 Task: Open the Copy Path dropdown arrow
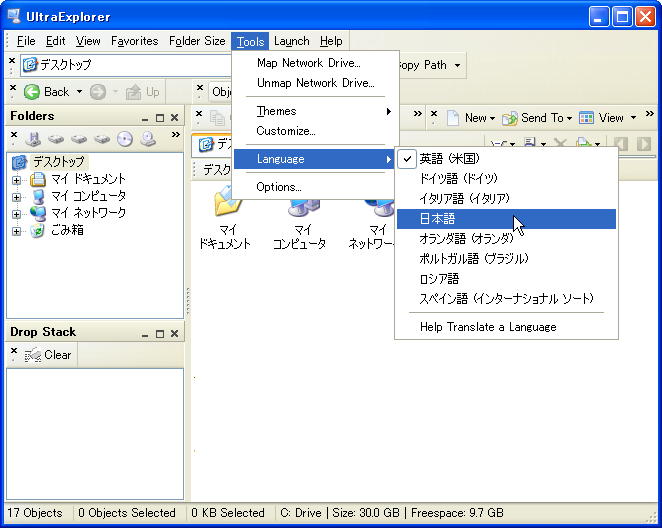[x=458, y=66]
